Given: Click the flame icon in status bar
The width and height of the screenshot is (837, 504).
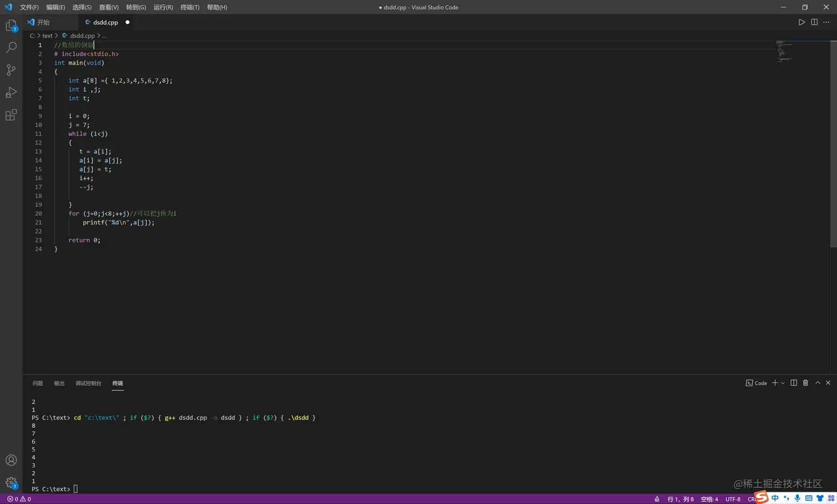Looking at the screenshot, I should pos(657,499).
